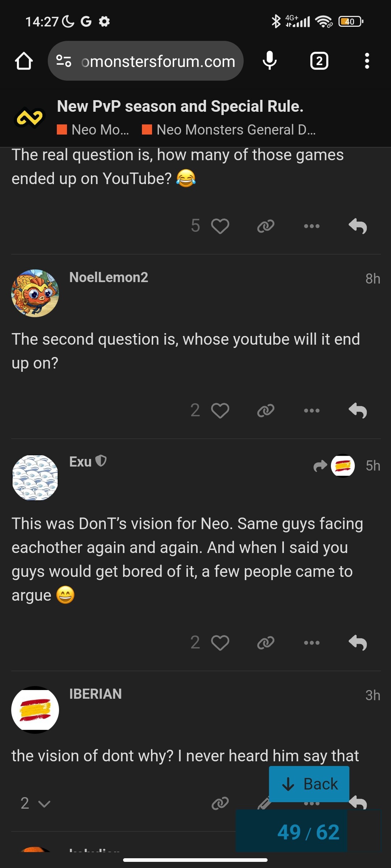Tap the forum logo icon
Screen dimensions: 391x868
(x=30, y=118)
